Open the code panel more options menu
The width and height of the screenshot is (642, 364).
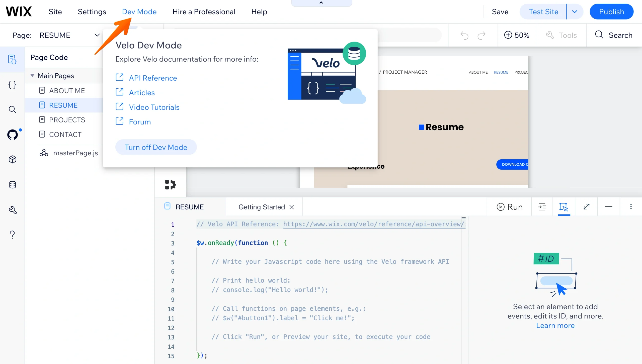631,207
